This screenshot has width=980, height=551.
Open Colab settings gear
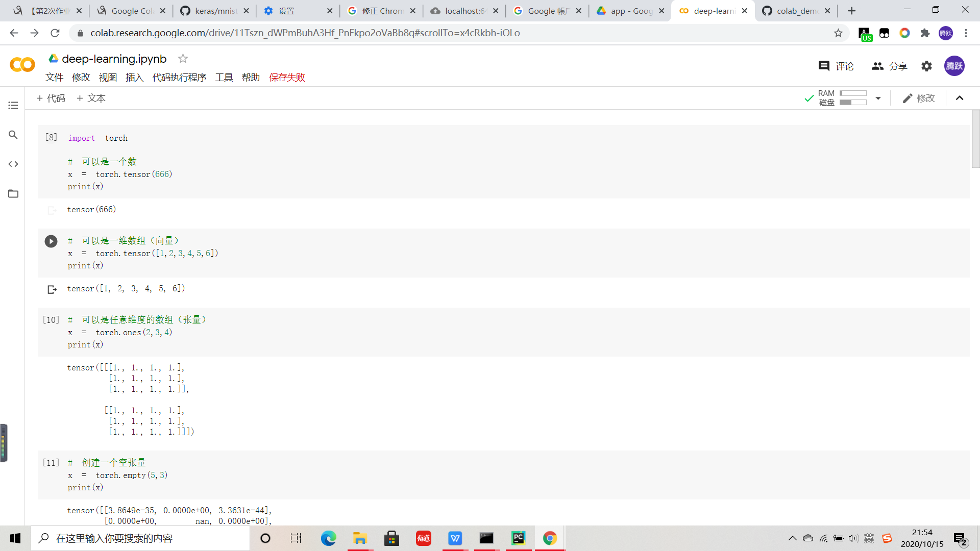[x=926, y=66]
